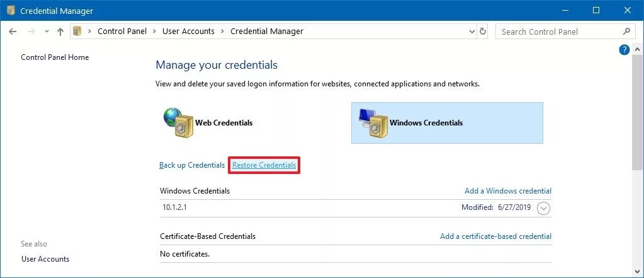Image resolution: width=644 pixels, height=278 pixels.
Task: Open User Accounts under See also
Action: (x=45, y=259)
